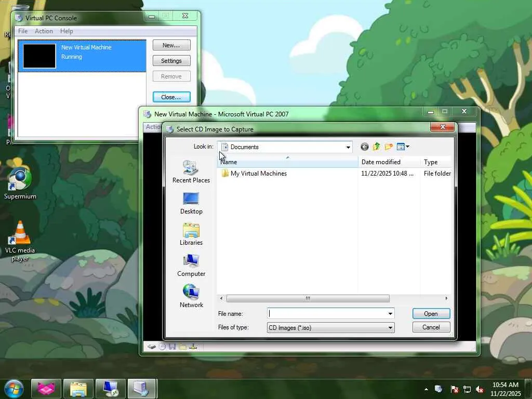Click the clock showing 10:54 AM
The width and height of the screenshot is (532, 399).
pos(505,385)
